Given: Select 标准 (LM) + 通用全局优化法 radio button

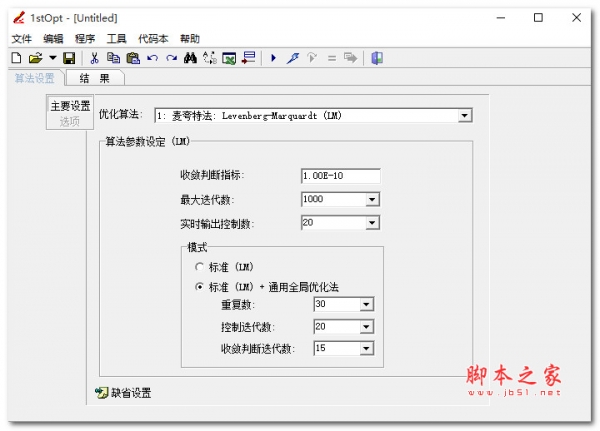Looking at the screenshot, I should [199, 287].
